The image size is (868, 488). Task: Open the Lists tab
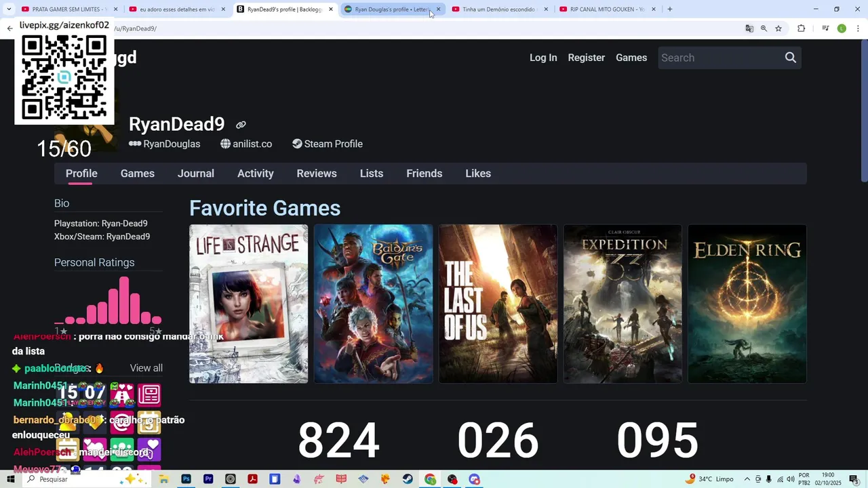tap(372, 174)
